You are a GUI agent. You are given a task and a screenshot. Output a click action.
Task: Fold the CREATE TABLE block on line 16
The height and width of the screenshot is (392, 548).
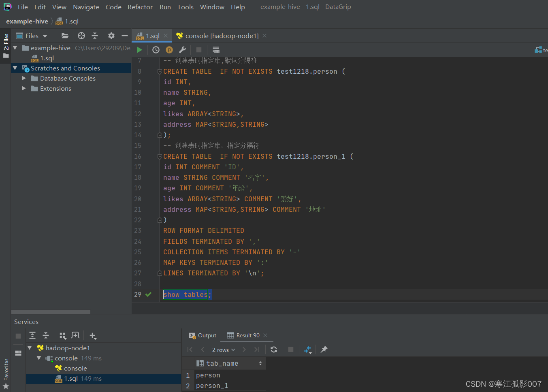point(160,157)
